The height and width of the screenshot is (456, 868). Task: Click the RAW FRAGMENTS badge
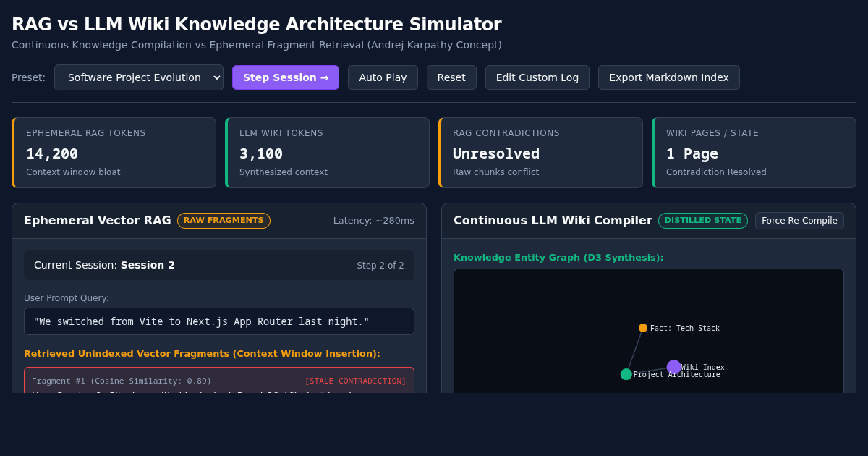point(224,221)
